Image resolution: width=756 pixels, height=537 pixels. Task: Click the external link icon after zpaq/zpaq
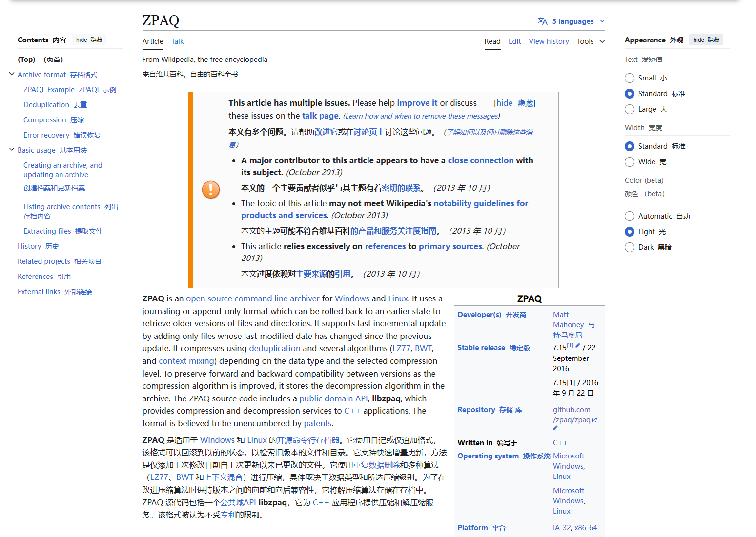(594, 420)
